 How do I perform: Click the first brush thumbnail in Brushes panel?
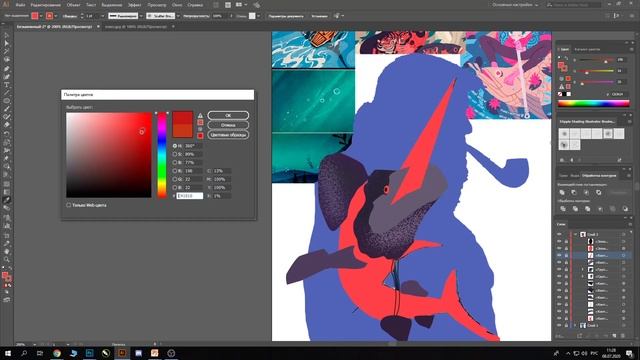tap(564, 133)
